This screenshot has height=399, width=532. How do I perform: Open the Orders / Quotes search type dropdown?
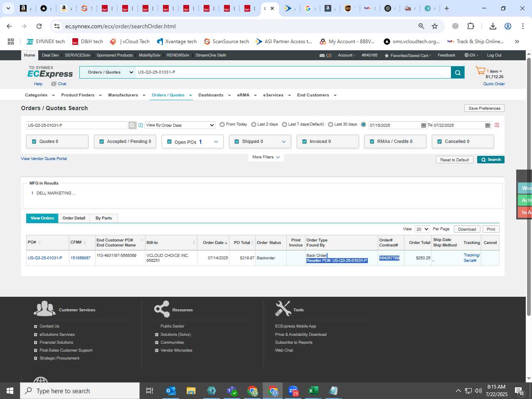tap(108, 72)
